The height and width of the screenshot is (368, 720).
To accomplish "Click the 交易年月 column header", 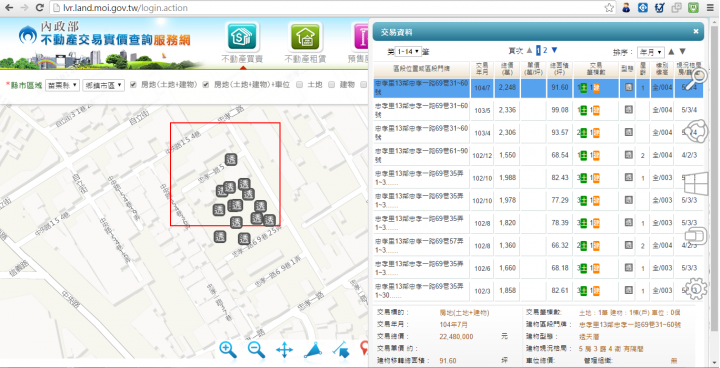I will (x=482, y=68).
